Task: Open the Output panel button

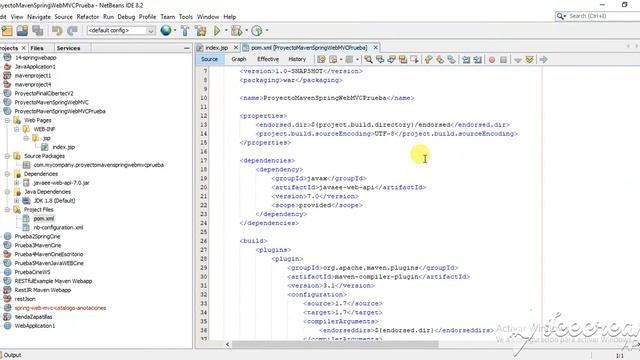Action: 11,355
